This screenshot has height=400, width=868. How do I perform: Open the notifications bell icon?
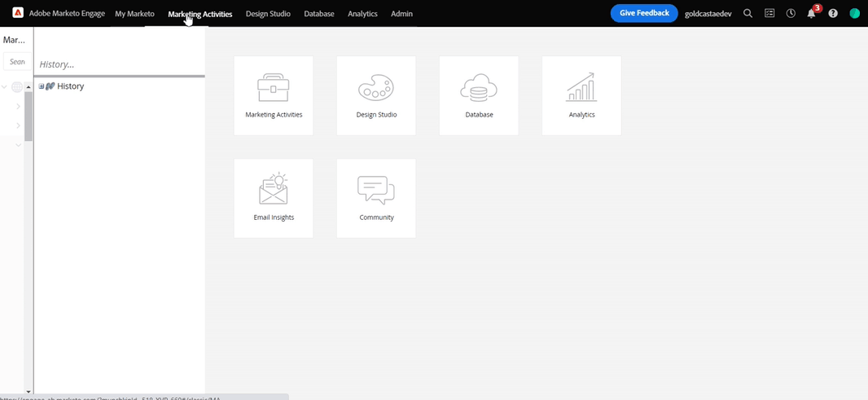pyautogui.click(x=811, y=14)
